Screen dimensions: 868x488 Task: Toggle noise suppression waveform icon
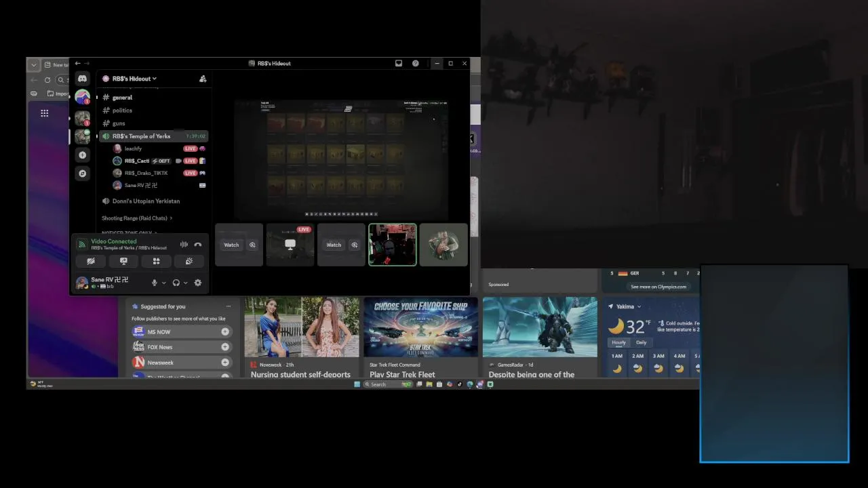pos(184,245)
